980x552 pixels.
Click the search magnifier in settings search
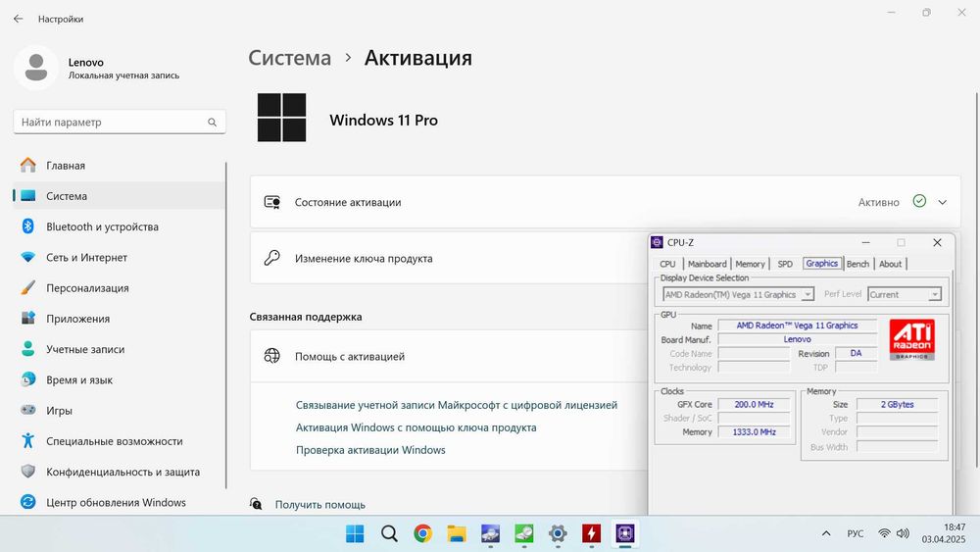pyautogui.click(x=213, y=122)
